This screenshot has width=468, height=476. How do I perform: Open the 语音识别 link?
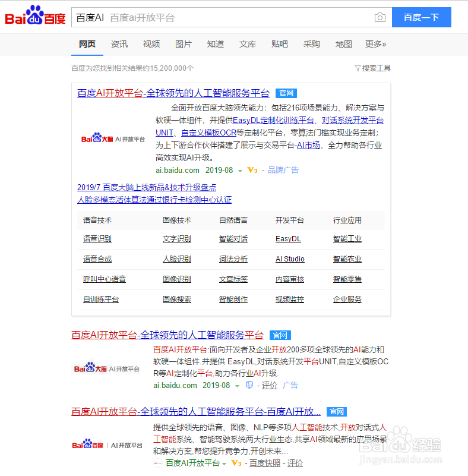point(97,239)
